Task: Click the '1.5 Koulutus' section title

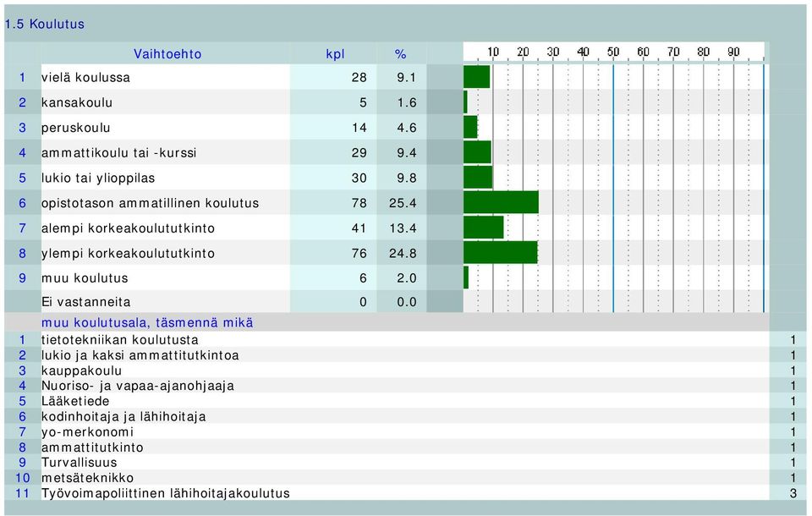Action: 45,25
